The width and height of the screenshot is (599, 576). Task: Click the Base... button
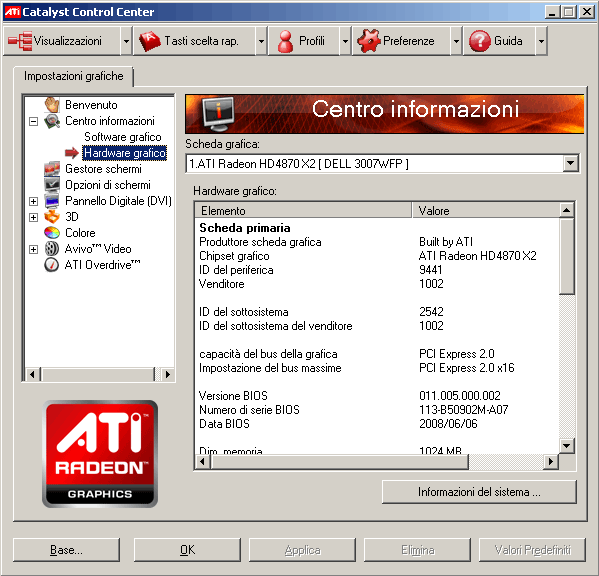pos(66,550)
